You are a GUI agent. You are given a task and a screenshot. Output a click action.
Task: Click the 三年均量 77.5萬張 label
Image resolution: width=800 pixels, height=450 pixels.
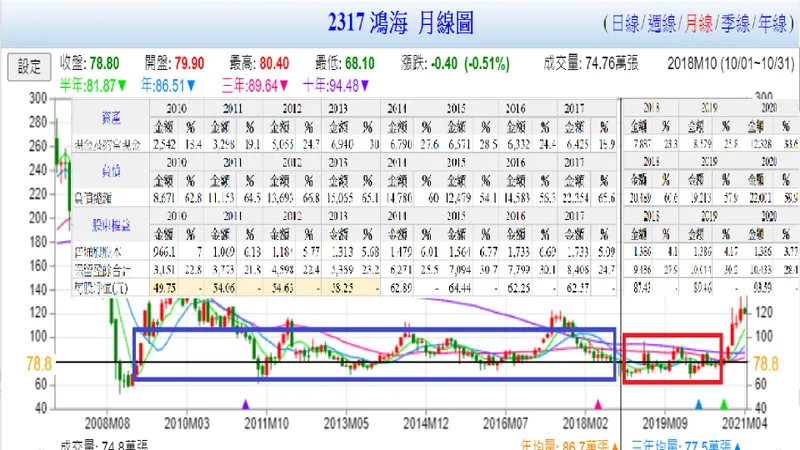pos(686,445)
